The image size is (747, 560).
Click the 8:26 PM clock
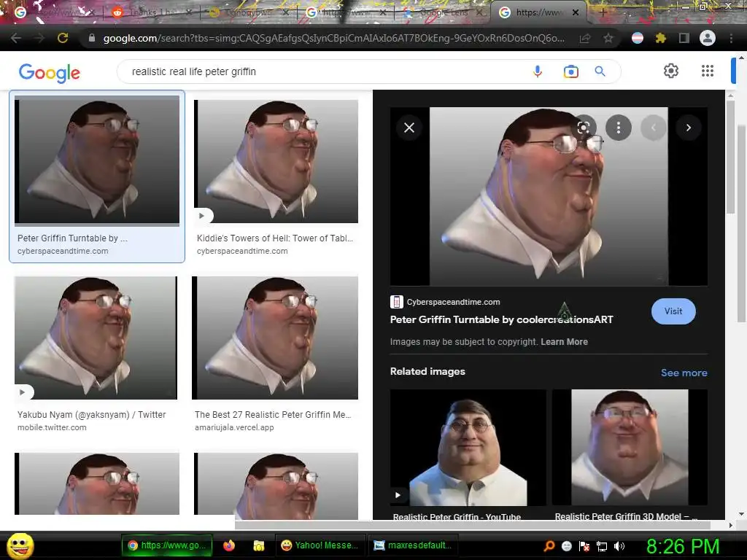tap(683, 546)
